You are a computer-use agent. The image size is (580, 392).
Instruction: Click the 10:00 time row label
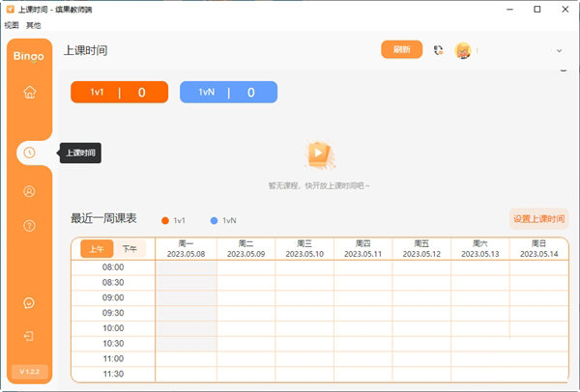pyautogui.click(x=113, y=328)
